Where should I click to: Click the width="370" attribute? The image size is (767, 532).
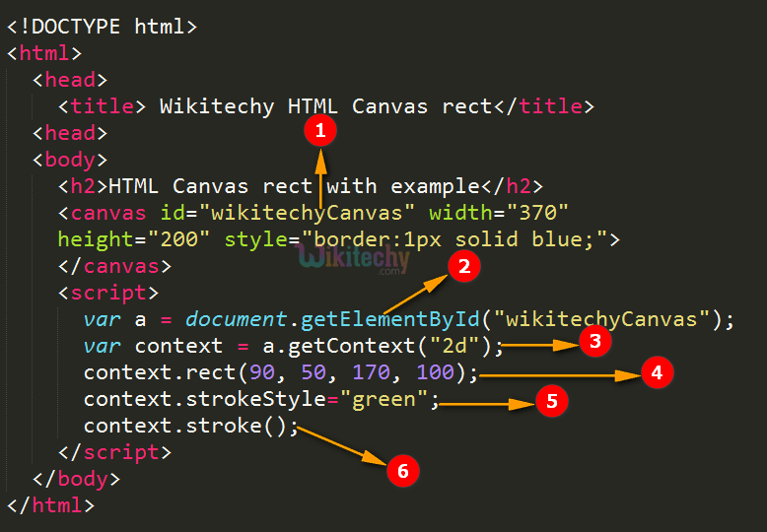[499, 213]
